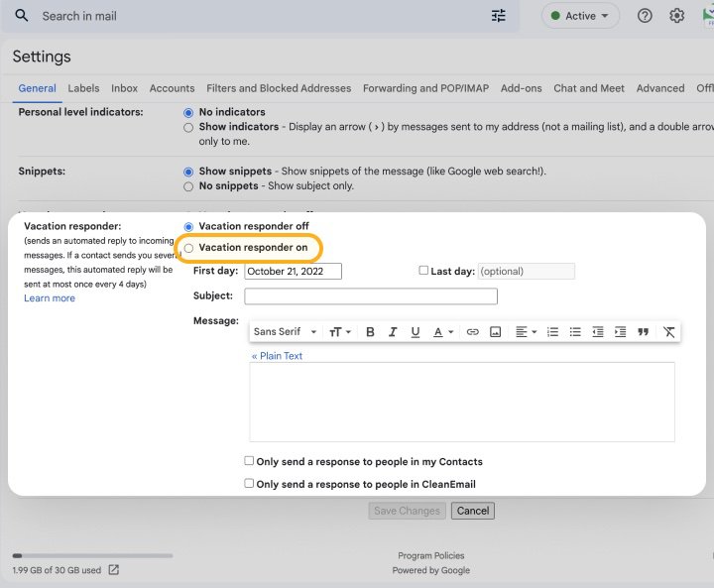Image resolution: width=714 pixels, height=588 pixels.
Task: Check only respond to people in Contacts
Action: tap(249, 461)
